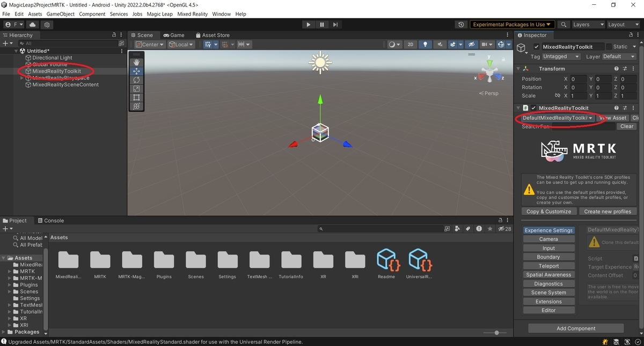Open Undo History icon
The image size is (644, 346).
(462, 24)
